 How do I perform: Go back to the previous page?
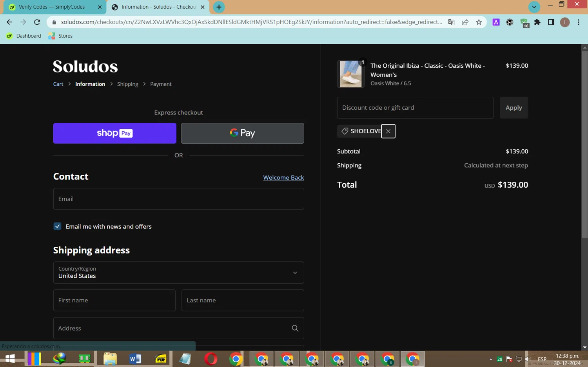(x=9, y=22)
